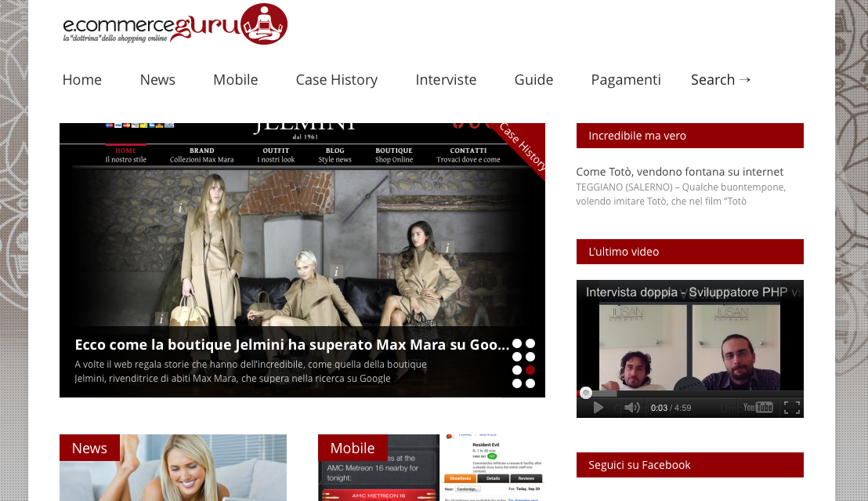The height and width of the screenshot is (501, 868).
Task: Open the Home menu item
Action: pyautogui.click(x=82, y=80)
